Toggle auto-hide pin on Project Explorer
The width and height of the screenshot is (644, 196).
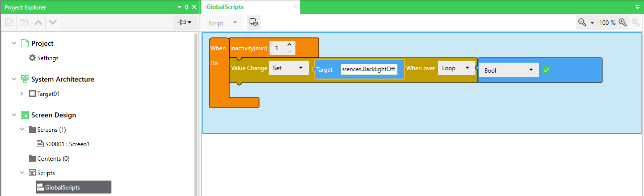click(x=187, y=7)
